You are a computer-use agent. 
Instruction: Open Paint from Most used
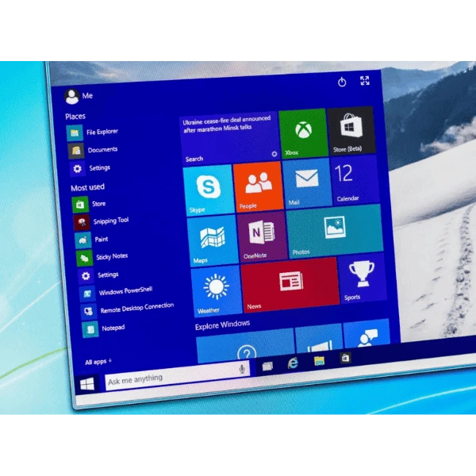tap(92, 240)
